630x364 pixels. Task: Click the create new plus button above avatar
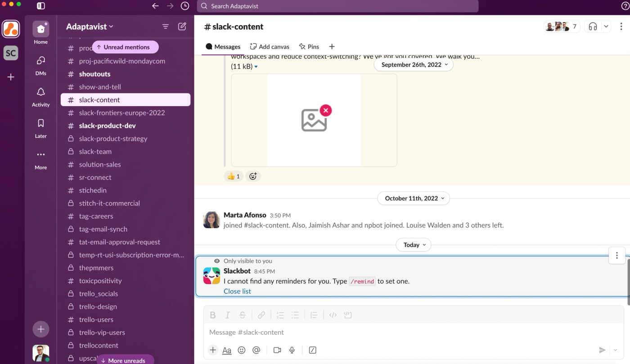pyautogui.click(x=40, y=329)
